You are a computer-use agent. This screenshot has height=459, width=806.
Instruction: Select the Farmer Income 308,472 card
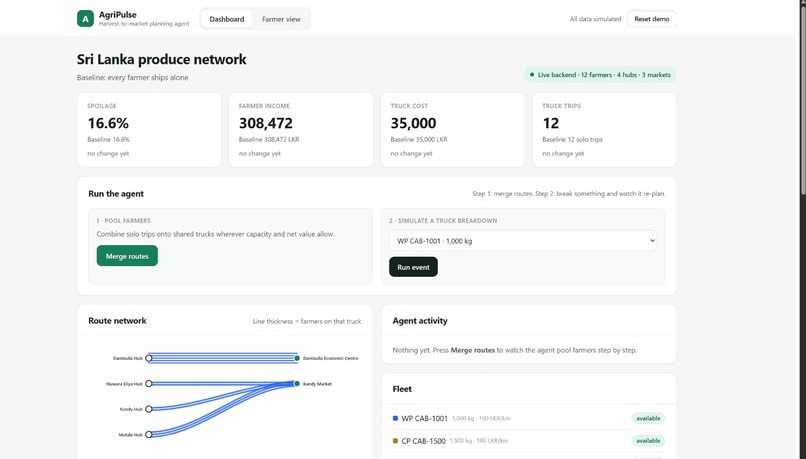pos(301,130)
